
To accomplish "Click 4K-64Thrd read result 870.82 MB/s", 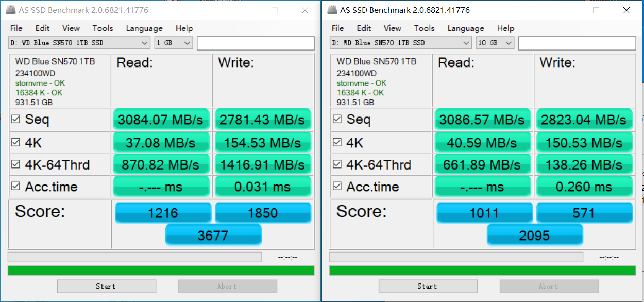I will coord(161,164).
